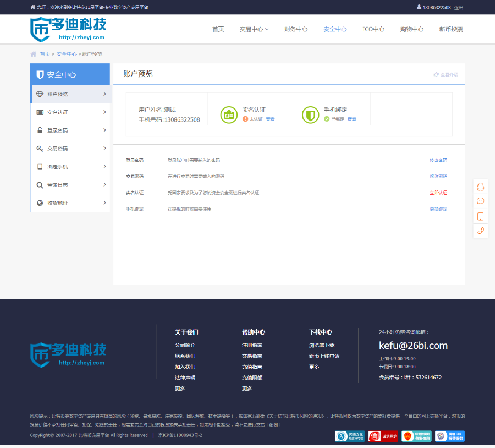The height and width of the screenshot is (448, 495).
Task: Click 查看 link next to 未认证
Action: pos(270,119)
